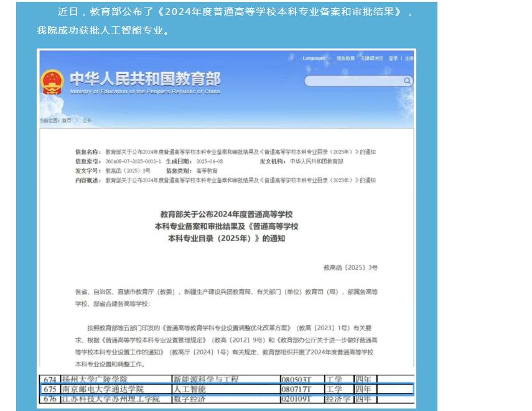Click row number 674
The width and height of the screenshot is (532, 411).
(50, 379)
